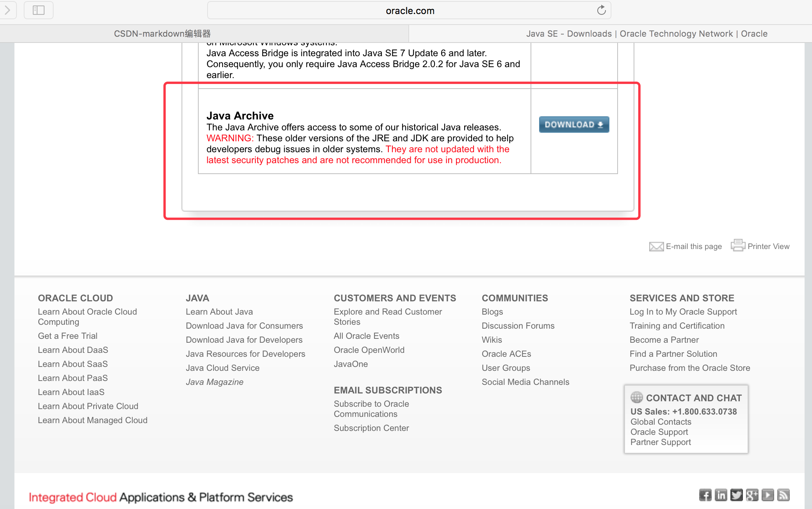Viewport: 812px width, 509px height.
Task: Open the RSS feed icon
Action: point(783,495)
